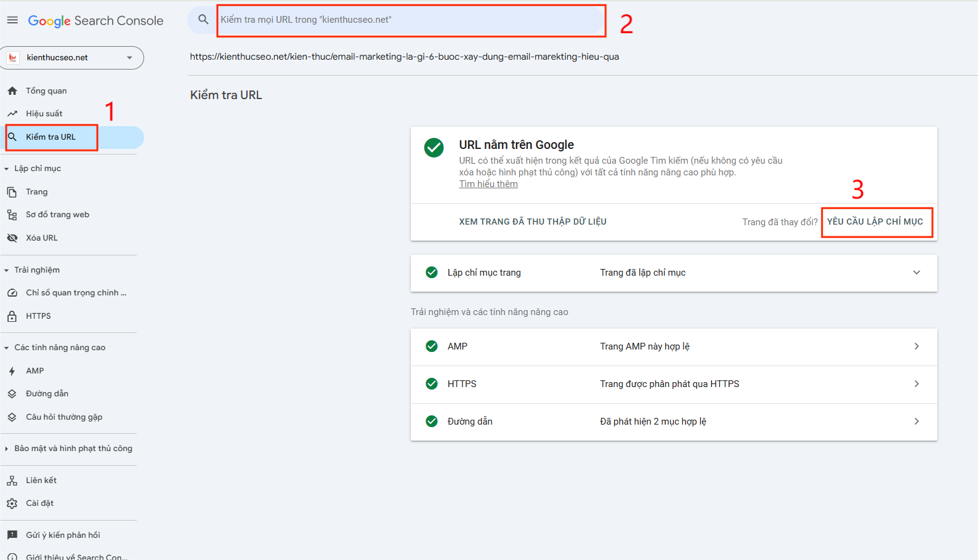
Task: Click the gauge icon beside Chỉ số quan trọng chính
Action: 12,293
